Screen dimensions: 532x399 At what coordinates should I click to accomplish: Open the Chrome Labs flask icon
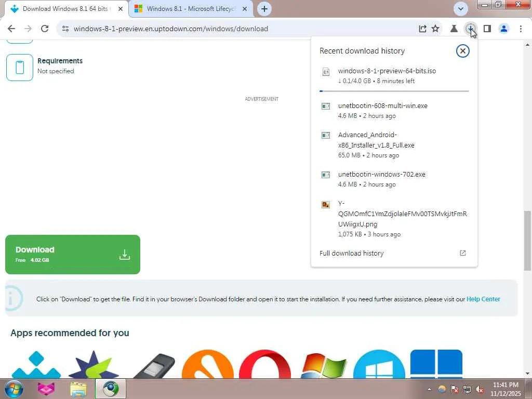pos(454,29)
